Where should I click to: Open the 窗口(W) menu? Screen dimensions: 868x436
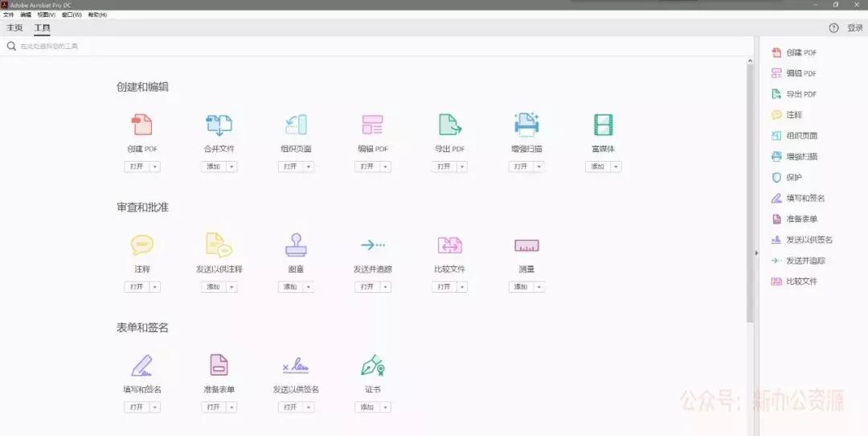pos(72,15)
